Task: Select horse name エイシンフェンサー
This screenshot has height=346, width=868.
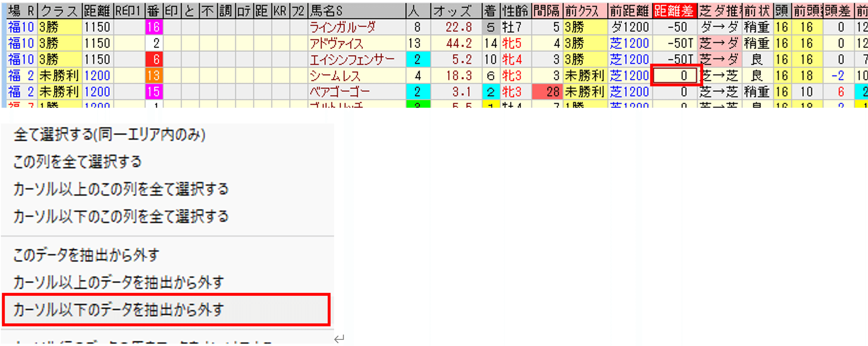Action: point(352,59)
